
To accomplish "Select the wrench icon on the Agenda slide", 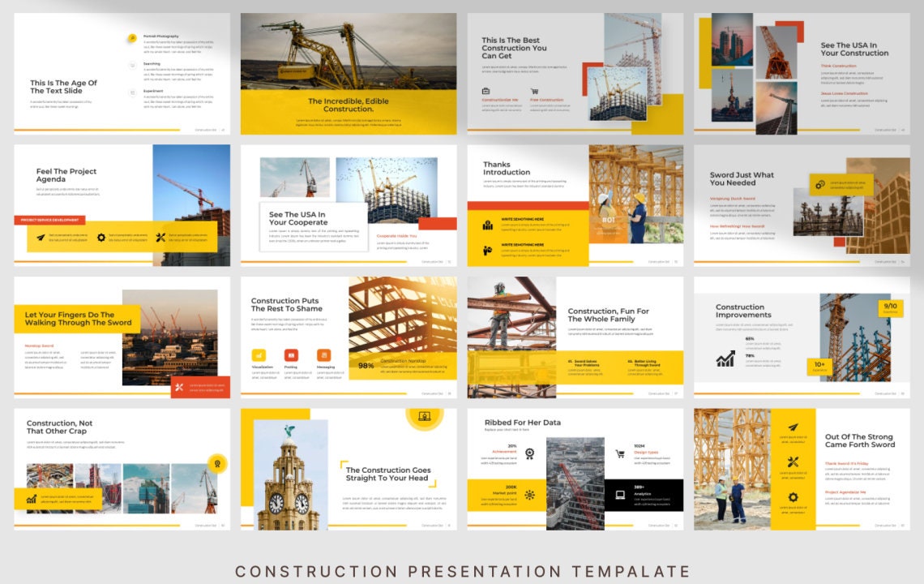I will coord(160,237).
